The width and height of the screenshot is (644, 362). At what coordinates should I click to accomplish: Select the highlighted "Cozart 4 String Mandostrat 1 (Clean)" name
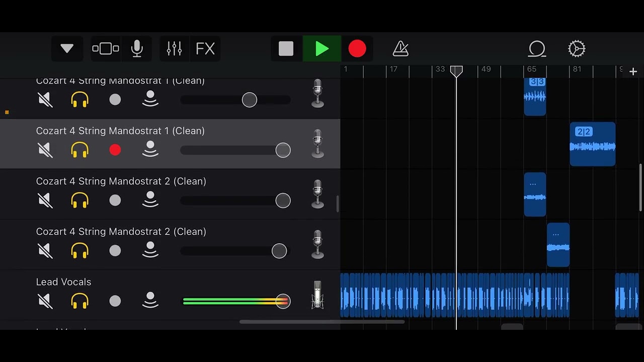(120, 131)
